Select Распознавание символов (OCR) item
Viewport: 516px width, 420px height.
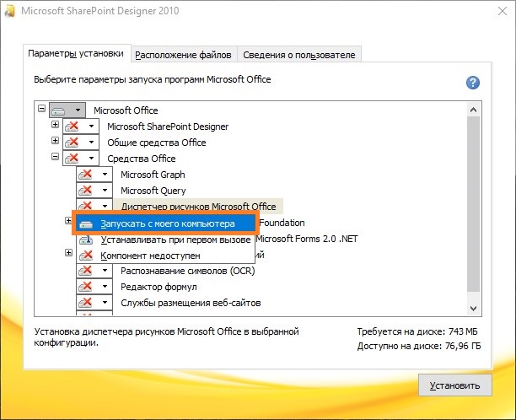tap(187, 271)
